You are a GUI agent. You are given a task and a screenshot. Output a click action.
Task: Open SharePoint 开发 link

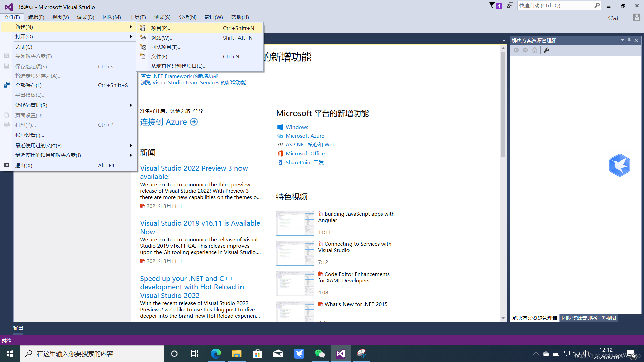click(x=305, y=162)
